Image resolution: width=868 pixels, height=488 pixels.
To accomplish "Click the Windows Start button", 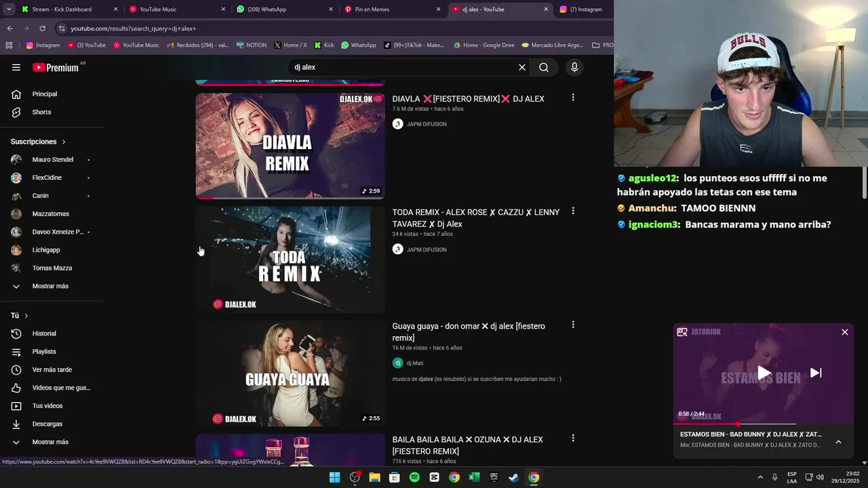I will coord(334,477).
